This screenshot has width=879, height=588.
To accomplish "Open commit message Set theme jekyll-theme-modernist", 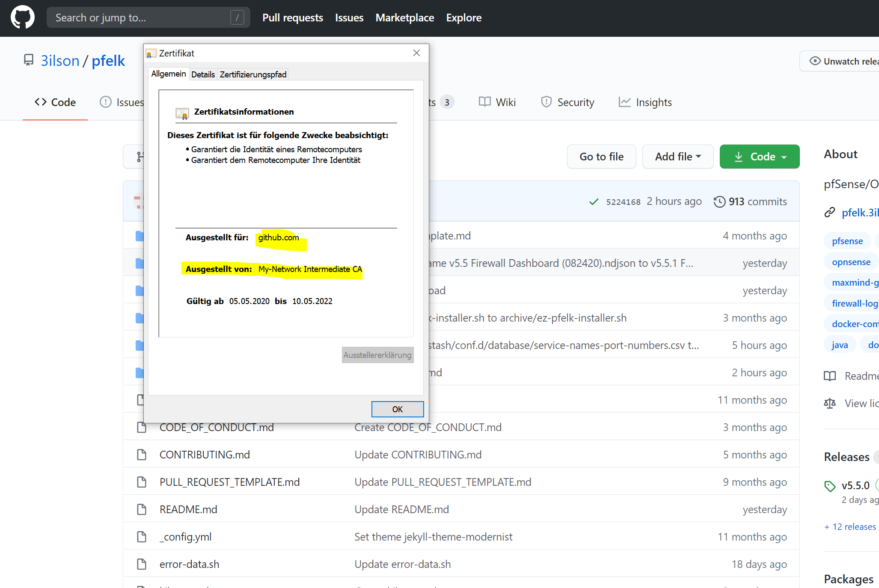I will (x=434, y=537).
